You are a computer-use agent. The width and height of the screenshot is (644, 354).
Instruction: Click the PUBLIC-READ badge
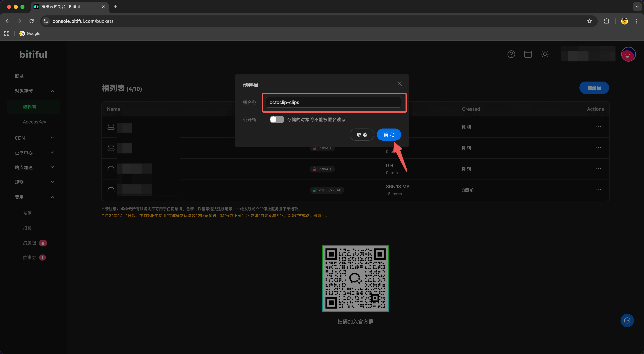pyautogui.click(x=327, y=190)
